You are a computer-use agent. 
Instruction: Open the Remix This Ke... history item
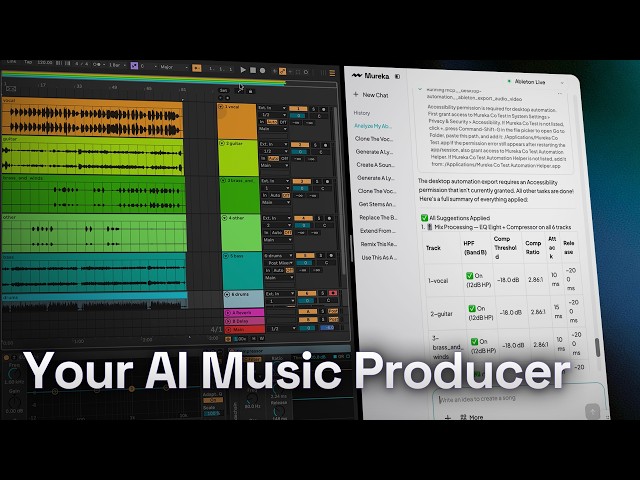(x=379, y=244)
